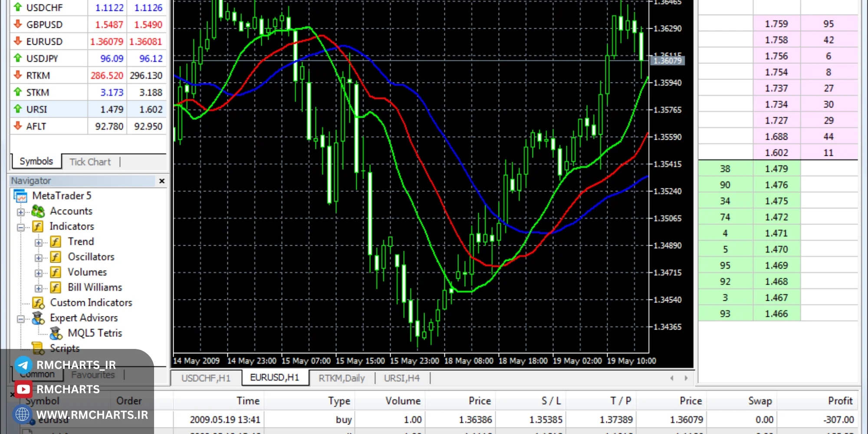This screenshot has height=434, width=868.
Task: Open the Custom Indicators icon
Action: pos(39,303)
